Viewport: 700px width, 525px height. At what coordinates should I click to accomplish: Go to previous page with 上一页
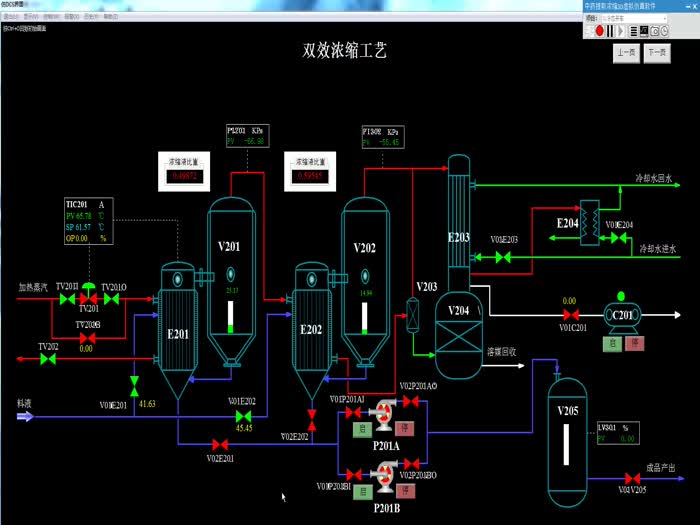click(626, 53)
